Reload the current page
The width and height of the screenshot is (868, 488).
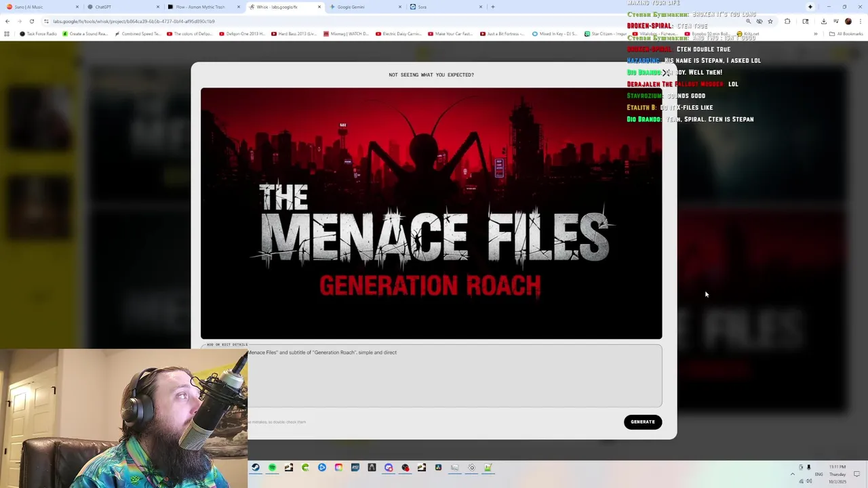(31, 21)
